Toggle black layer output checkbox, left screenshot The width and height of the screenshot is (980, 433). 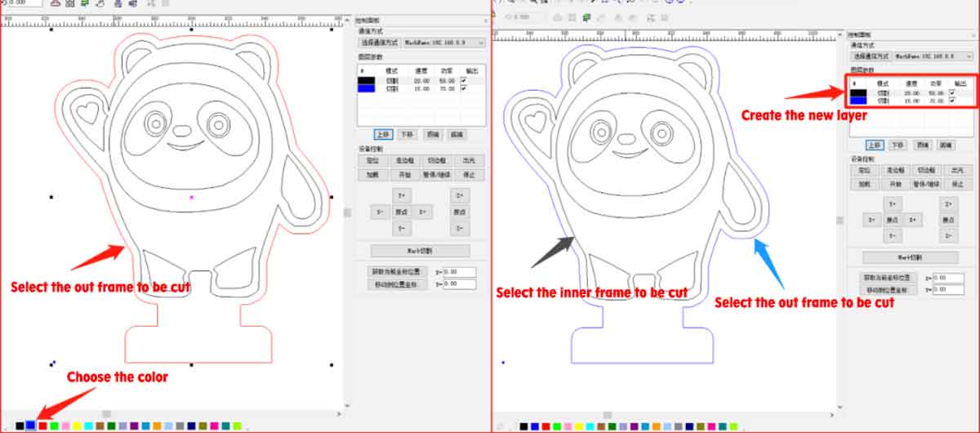tap(465, 80)
